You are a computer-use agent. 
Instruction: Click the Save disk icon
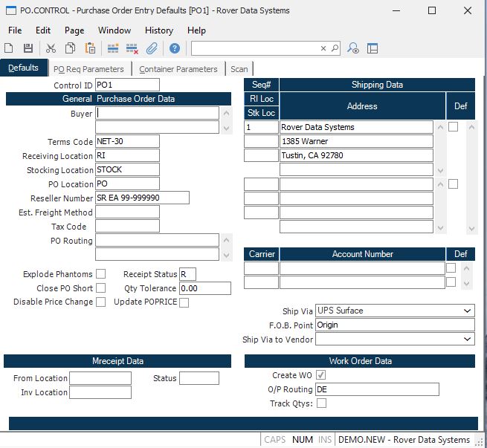tap(28, 48)
